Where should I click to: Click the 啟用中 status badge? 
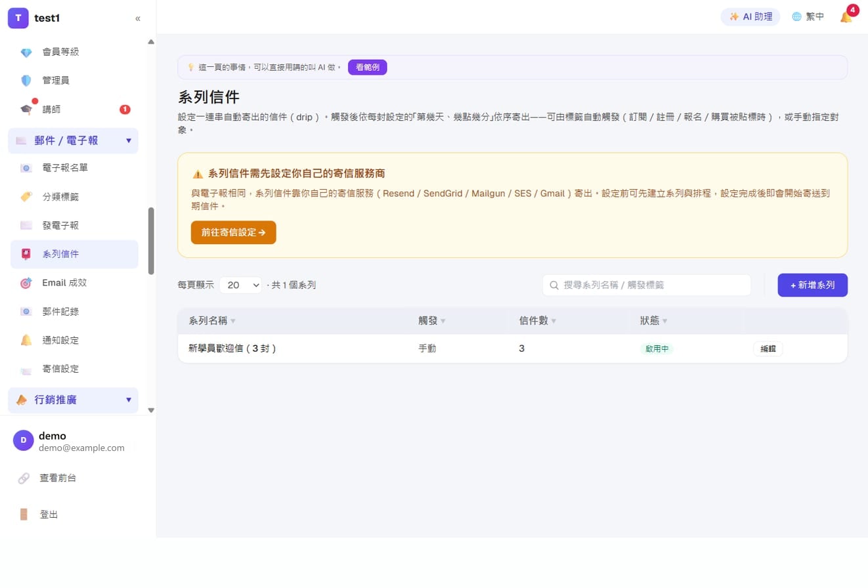(657, 349)
